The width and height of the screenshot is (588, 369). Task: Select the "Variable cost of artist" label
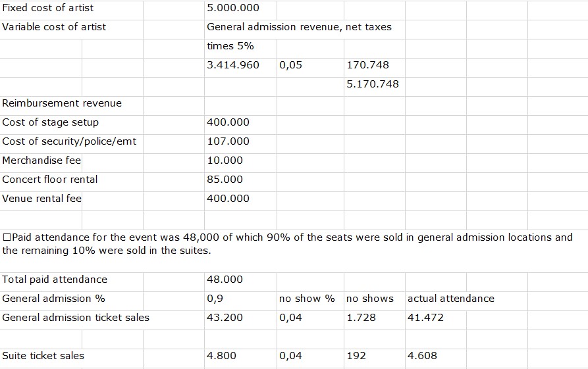coord(54,27)
